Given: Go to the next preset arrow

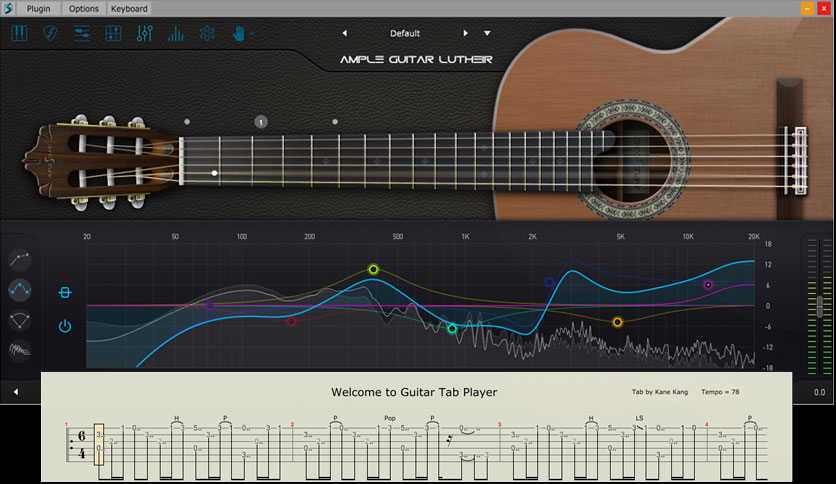Looking at the screenshot, I should point(465,33).
